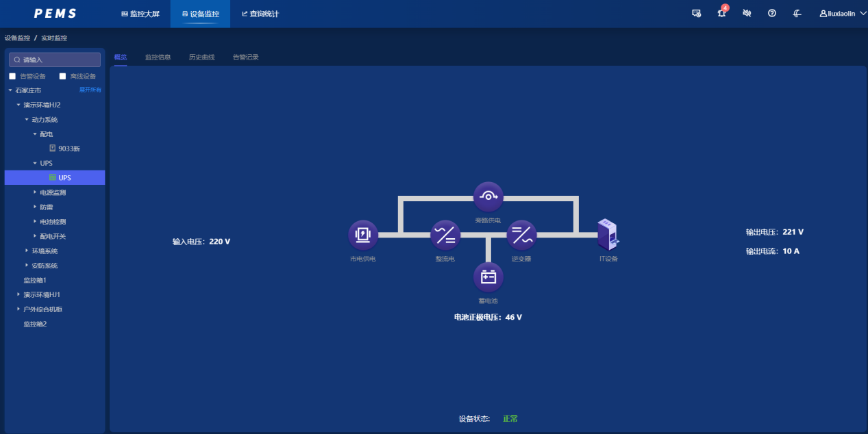Enable the 离线设备 checkbox
Screen dimensions: 868x434
[x=63, y=76]
